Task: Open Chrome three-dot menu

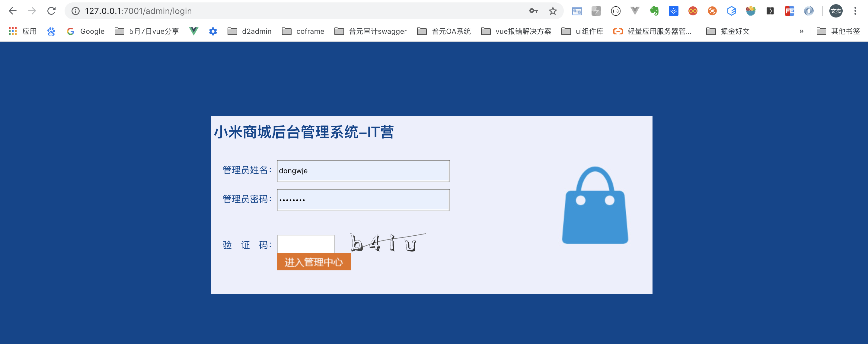Action: pos(855,11)
